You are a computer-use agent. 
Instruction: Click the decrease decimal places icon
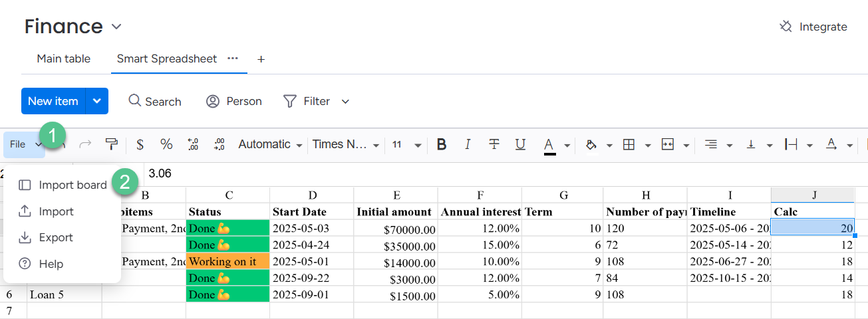pyautogui.click(x=193, y=144)
